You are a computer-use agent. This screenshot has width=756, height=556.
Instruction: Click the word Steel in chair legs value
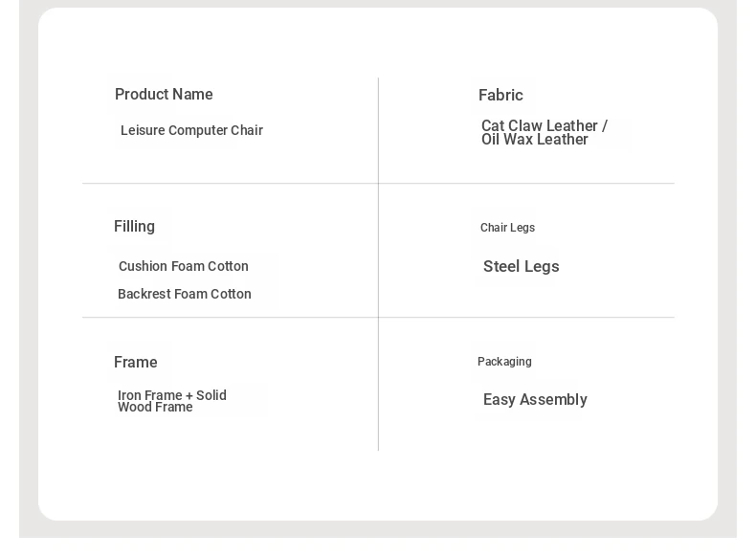(x=501, y=266)
